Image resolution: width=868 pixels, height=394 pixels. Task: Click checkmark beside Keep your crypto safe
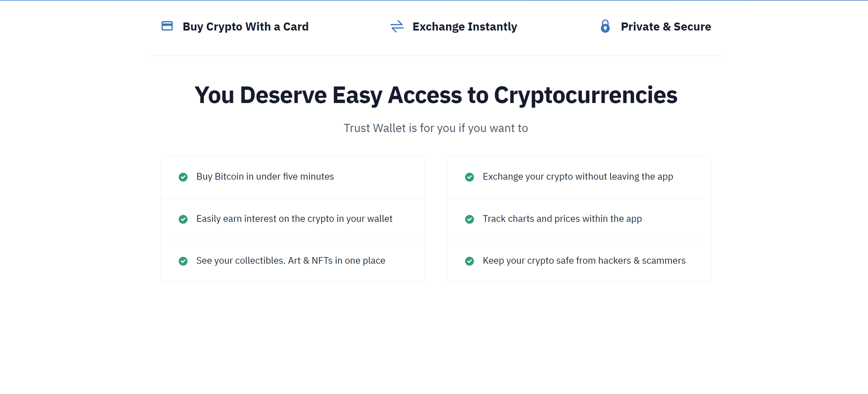(470, 261)
